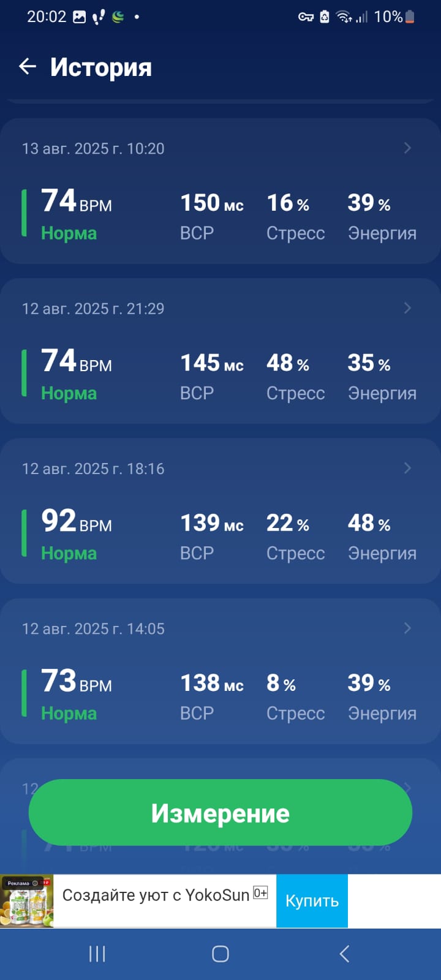
Task: Tap the Wi-Fi icon in status bar
Action: (x=344, y=17)
